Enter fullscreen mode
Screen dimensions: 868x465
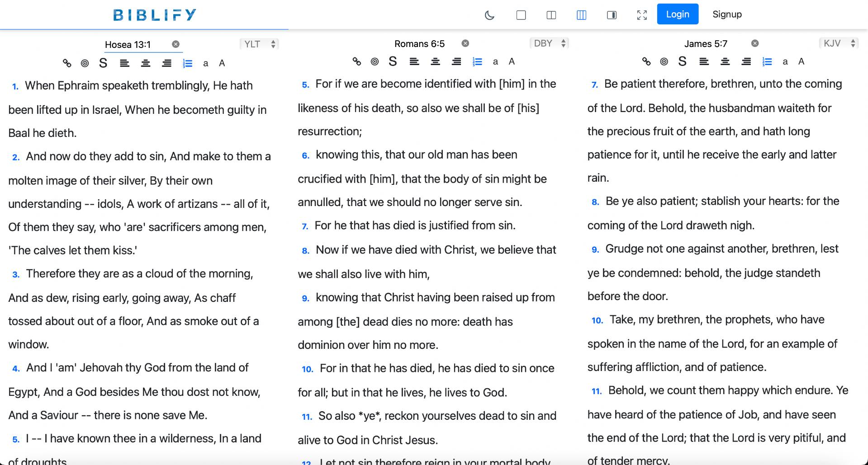(642, 15)
